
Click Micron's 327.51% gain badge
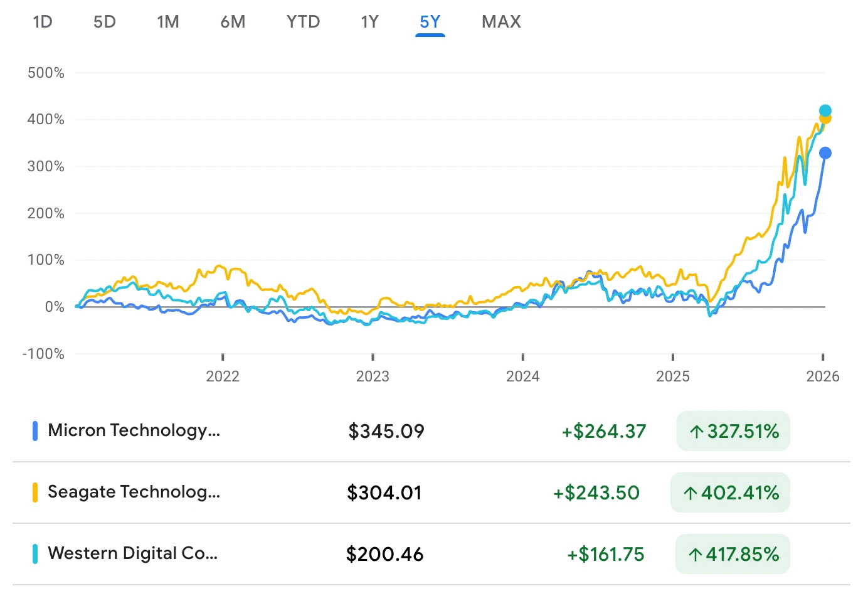(x=733, y=431)
